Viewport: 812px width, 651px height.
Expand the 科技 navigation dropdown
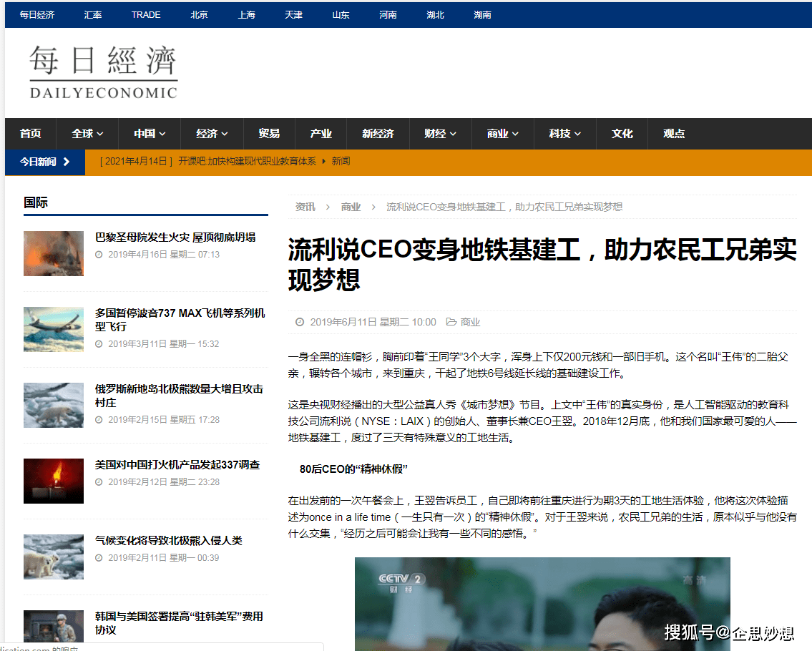click(x=565, y=134)
